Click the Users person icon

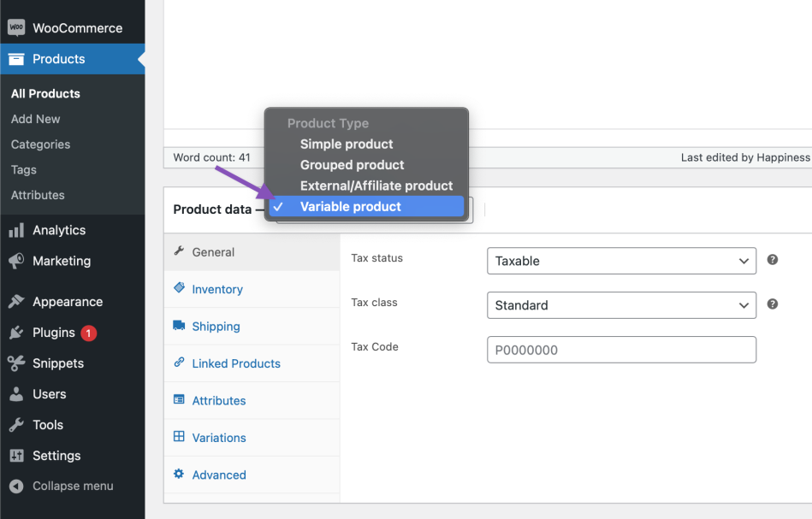(x=16, y=394)
